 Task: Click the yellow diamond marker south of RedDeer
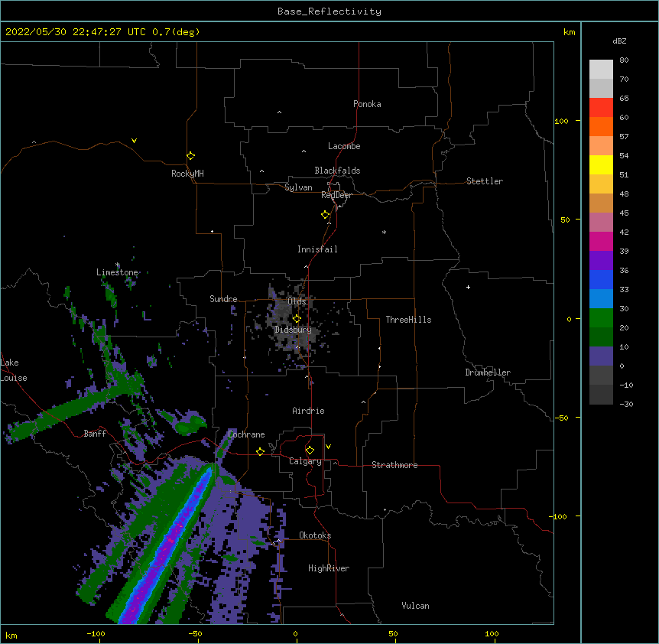click(326, 215)
